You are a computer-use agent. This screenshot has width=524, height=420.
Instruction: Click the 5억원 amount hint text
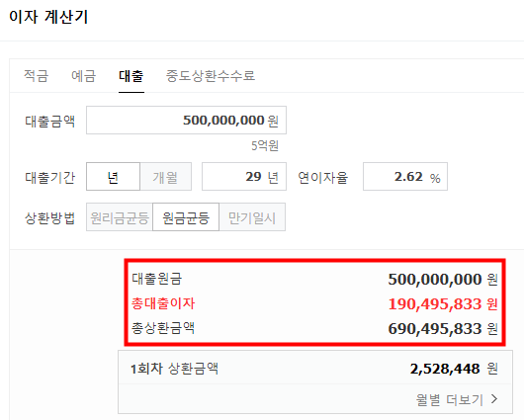[x=265, y=145]
